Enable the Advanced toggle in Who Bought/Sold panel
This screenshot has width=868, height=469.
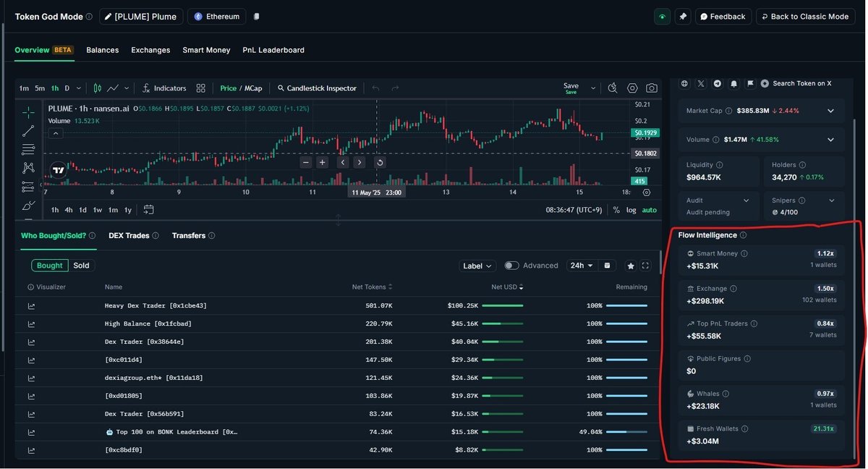pyautogui.click(x=511, y=265)
